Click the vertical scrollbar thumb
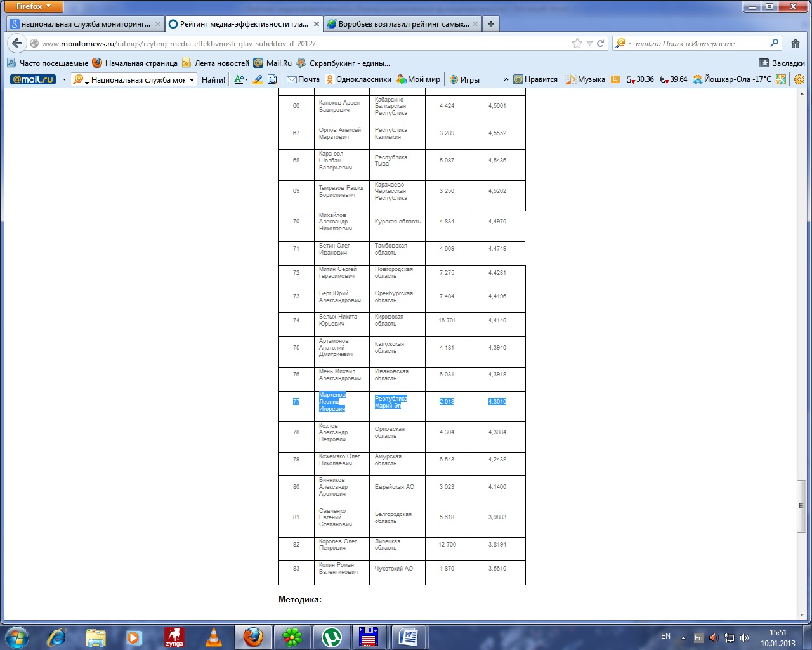812x650 pixels. (x=802, y=505)
